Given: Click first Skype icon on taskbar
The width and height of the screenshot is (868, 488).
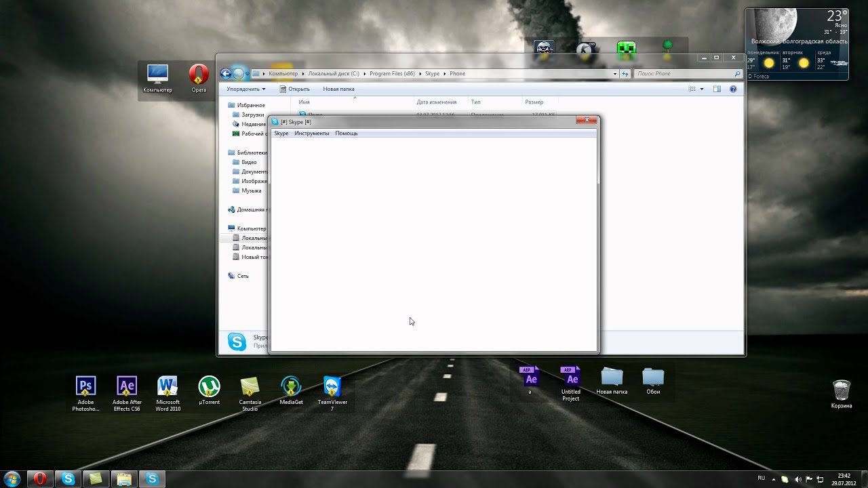Looking at the screenshot, I should click(68, 479).
